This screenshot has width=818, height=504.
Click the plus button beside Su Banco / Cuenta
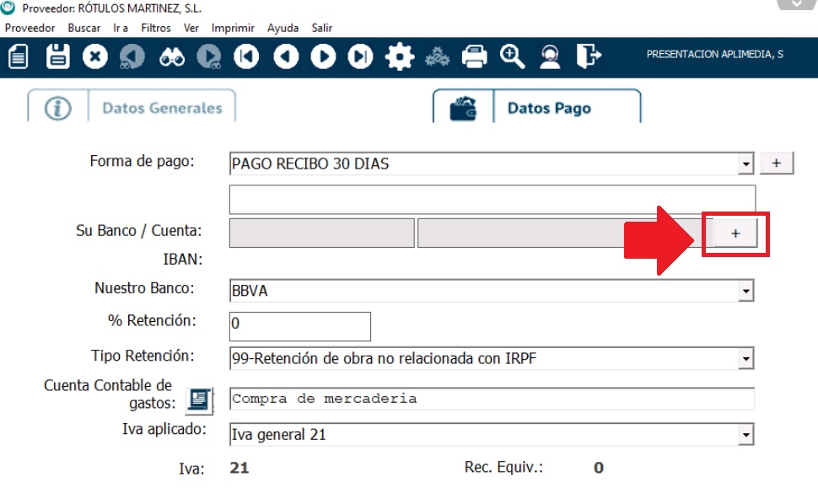[x=735, y=233]
